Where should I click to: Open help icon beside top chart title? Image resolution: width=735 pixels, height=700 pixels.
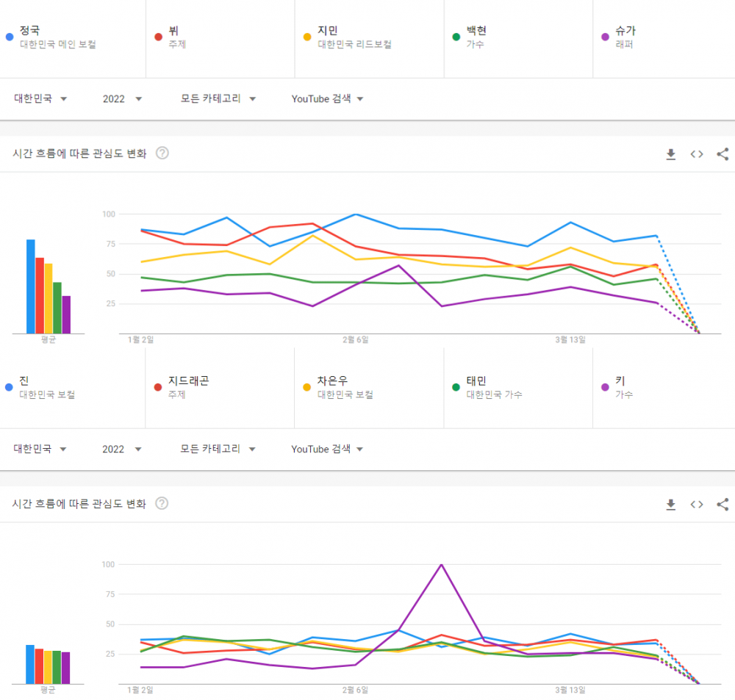pos(162,154)
